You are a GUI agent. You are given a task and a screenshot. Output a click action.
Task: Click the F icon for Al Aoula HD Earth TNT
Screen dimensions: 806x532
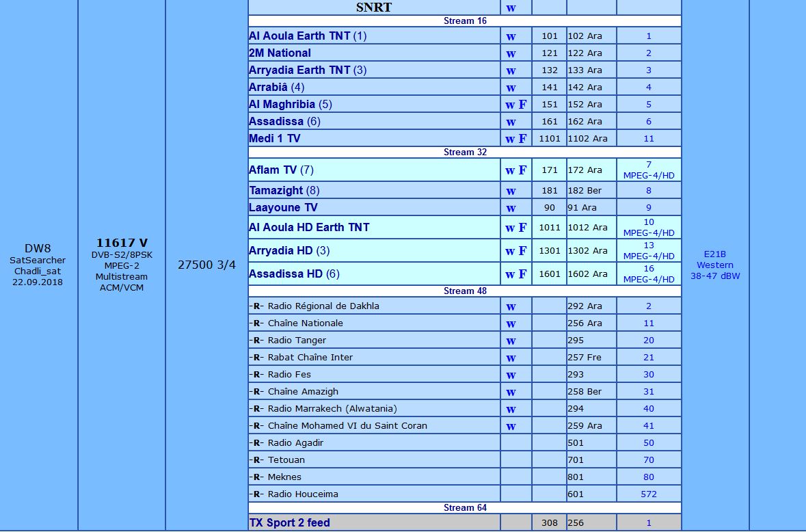pos(522,227)
